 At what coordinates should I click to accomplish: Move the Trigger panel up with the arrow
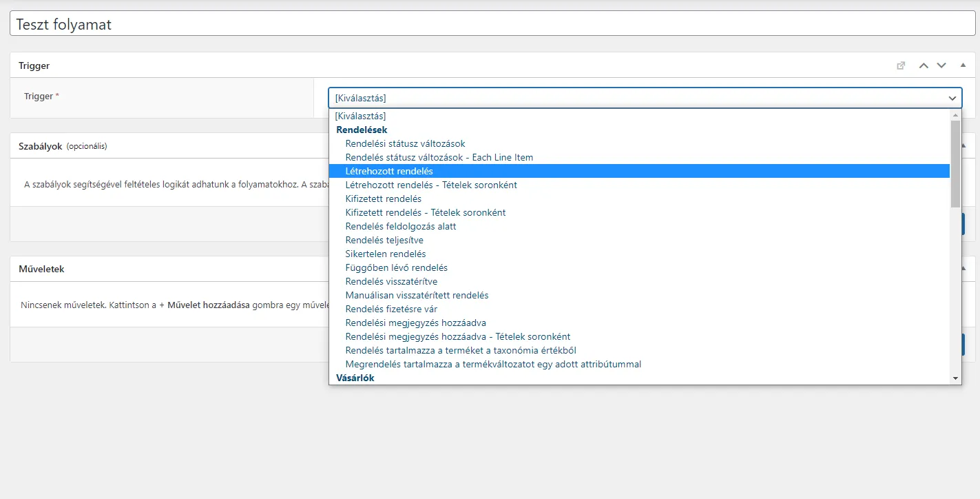[924, 65]
